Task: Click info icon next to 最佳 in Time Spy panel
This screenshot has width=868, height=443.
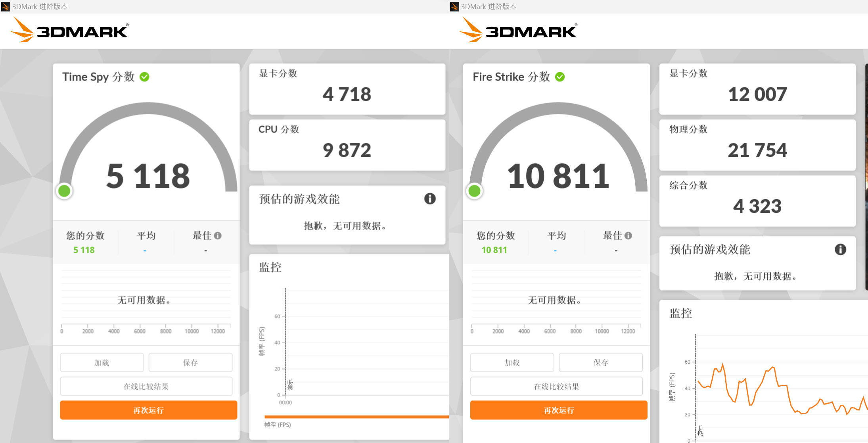Action: (218, 235)
